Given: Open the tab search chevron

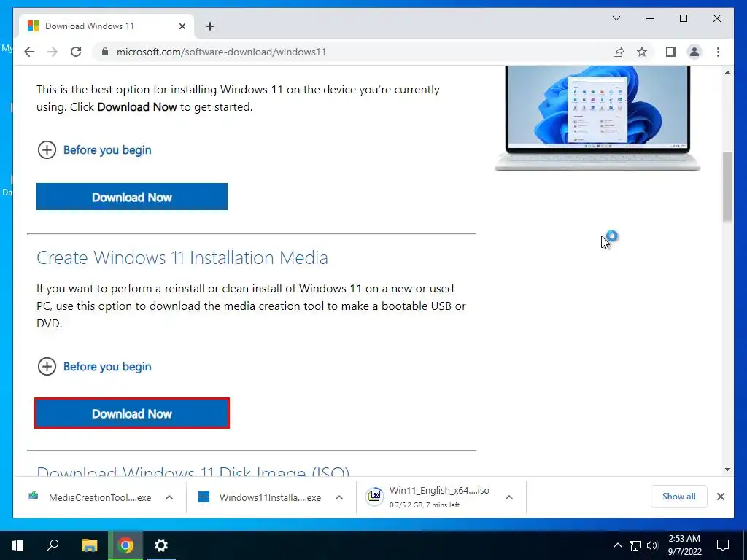Looking at the screenshot, I should click(x=616, y=18).
